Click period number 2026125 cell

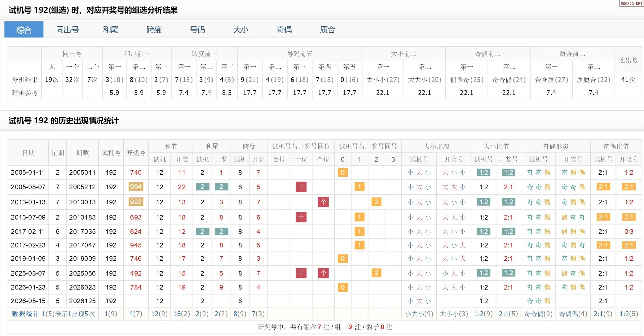pos(82,301)
